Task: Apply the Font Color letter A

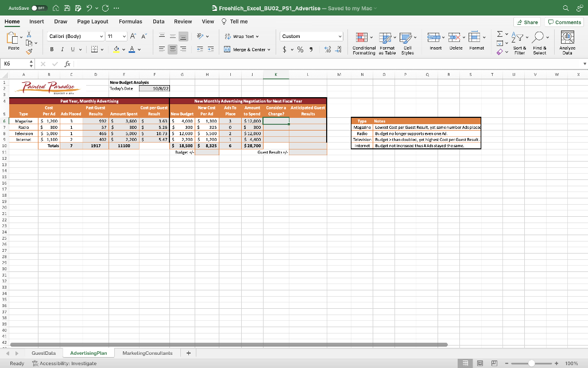Action: [131, 49]
